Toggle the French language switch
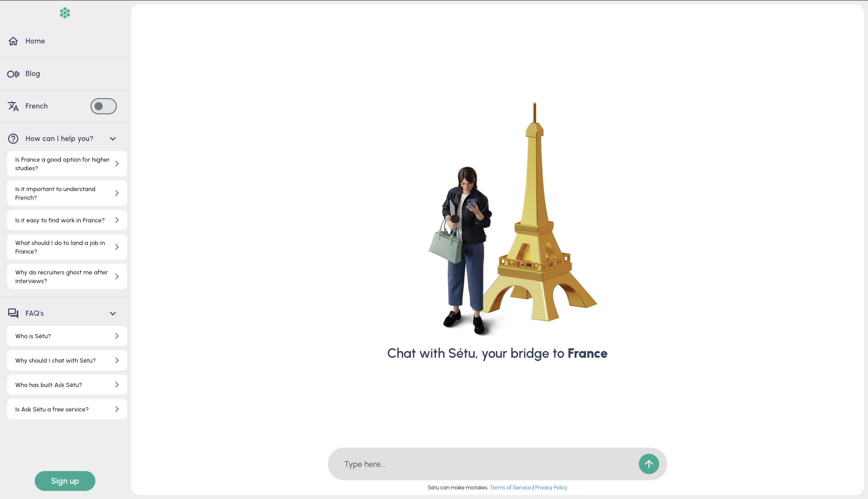The width and height of the screenshot is (868, 499). [103, 106]
